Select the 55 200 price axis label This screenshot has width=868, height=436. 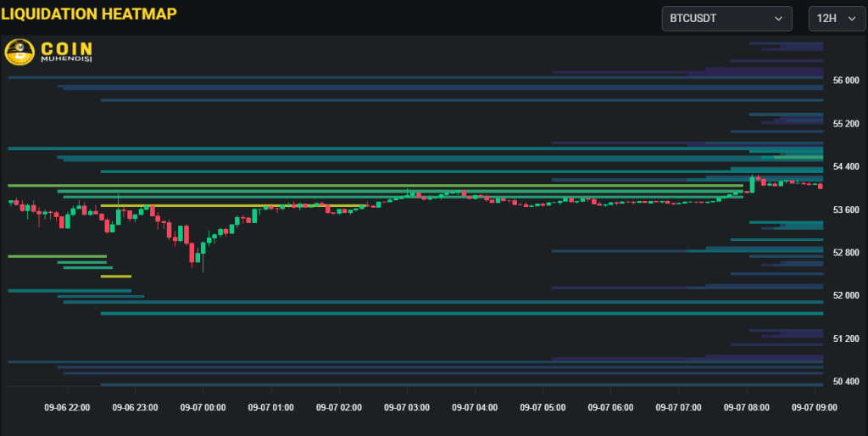pos(847,124)
